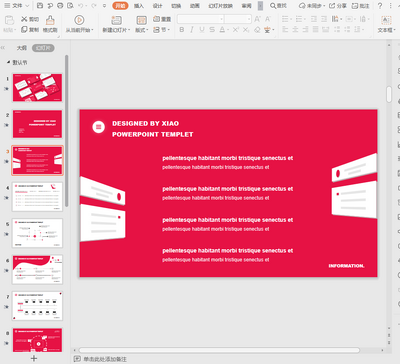Toggle Strikethrough formatting
This screenshot has height=364, width=400.
tap(212, 30)
